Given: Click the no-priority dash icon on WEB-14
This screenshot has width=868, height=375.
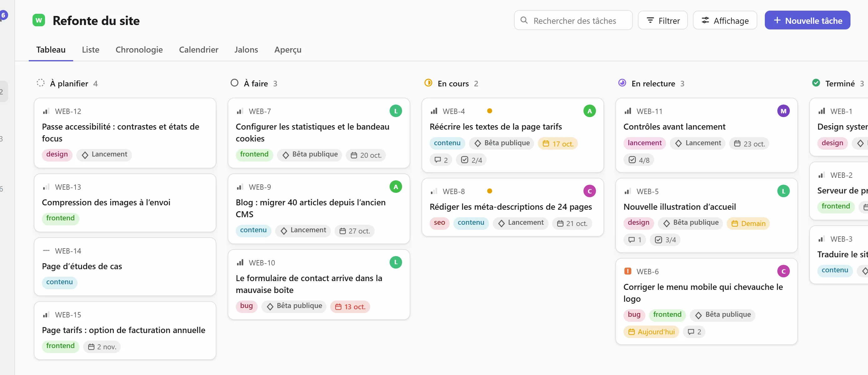Looking at the screenshot, I should pyautogui.click(x=46, y=250).
